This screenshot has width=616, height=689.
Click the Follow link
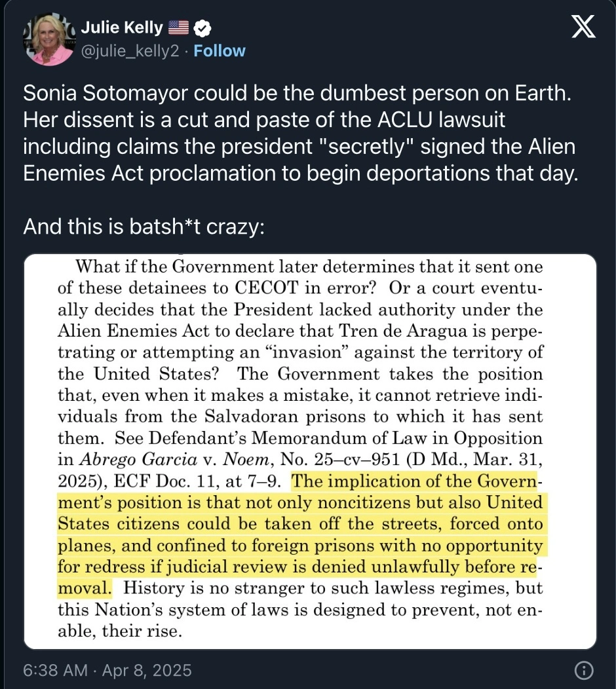pyautogui.click(x=220, y=51)
